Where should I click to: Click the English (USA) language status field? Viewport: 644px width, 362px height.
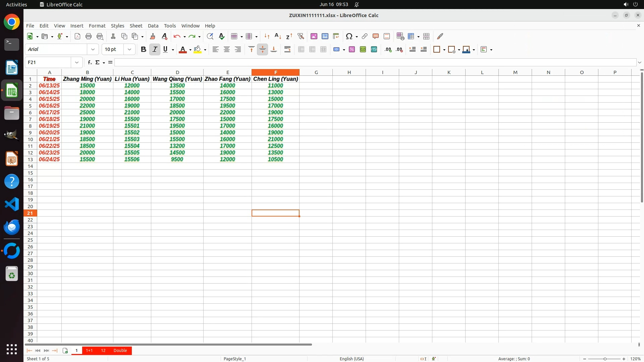click(352, 359)
